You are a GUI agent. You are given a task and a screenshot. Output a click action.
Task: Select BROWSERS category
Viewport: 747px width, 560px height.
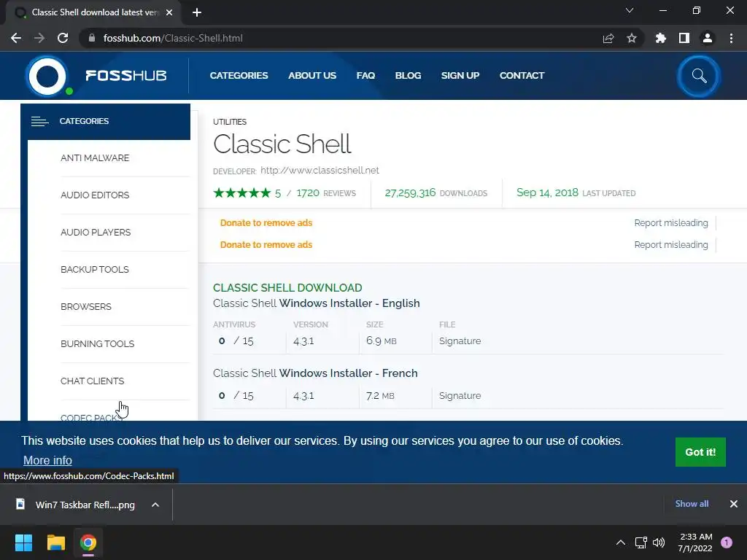click(x=86, y=307)
